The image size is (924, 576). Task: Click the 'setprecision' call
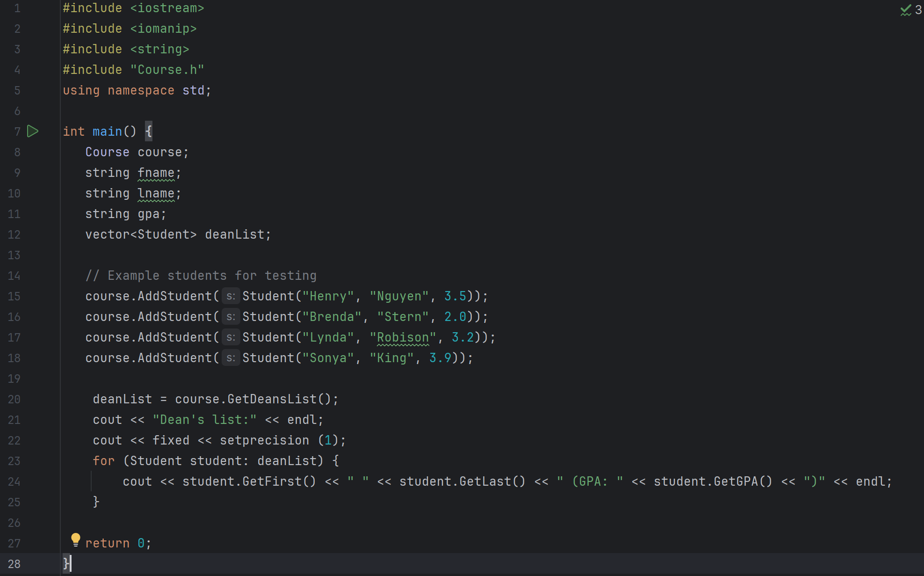[265, 440]
